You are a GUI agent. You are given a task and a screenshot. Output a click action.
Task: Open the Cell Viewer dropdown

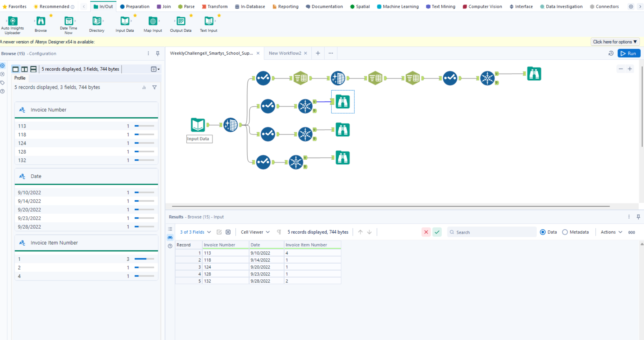(255, 232)
